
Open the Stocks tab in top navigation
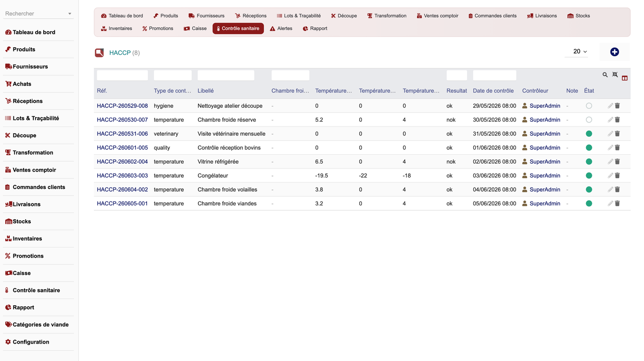[578, 16]
